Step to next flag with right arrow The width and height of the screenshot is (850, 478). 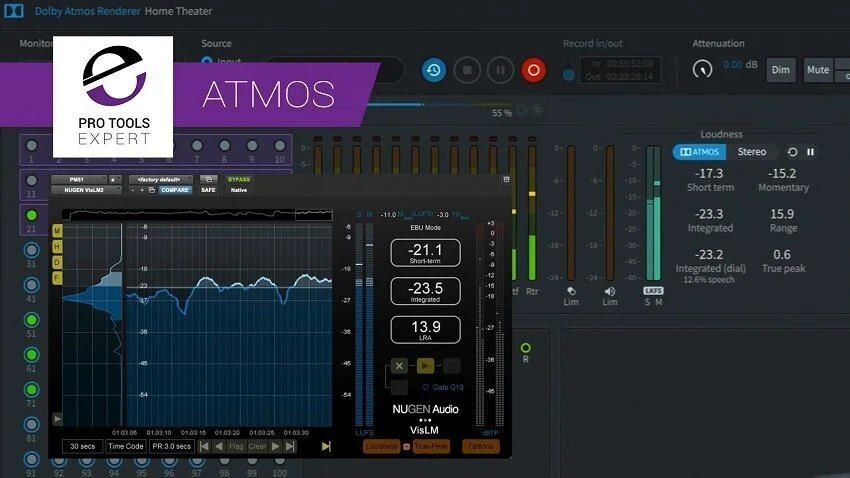click(x=275, y=446)
